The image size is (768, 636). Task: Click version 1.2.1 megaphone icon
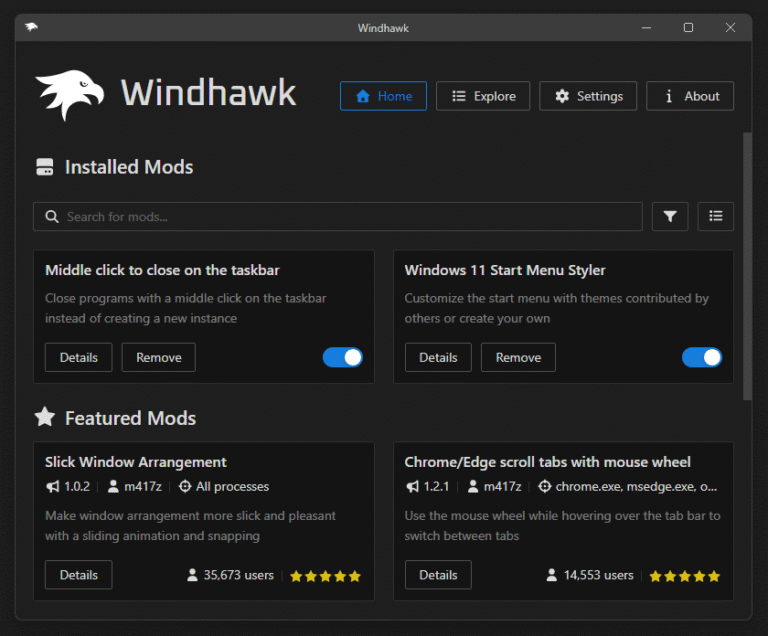tap(412, 487)
